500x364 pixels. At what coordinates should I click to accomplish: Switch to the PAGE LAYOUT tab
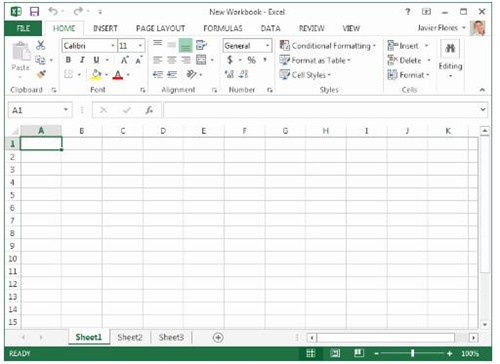click(160, 28)
